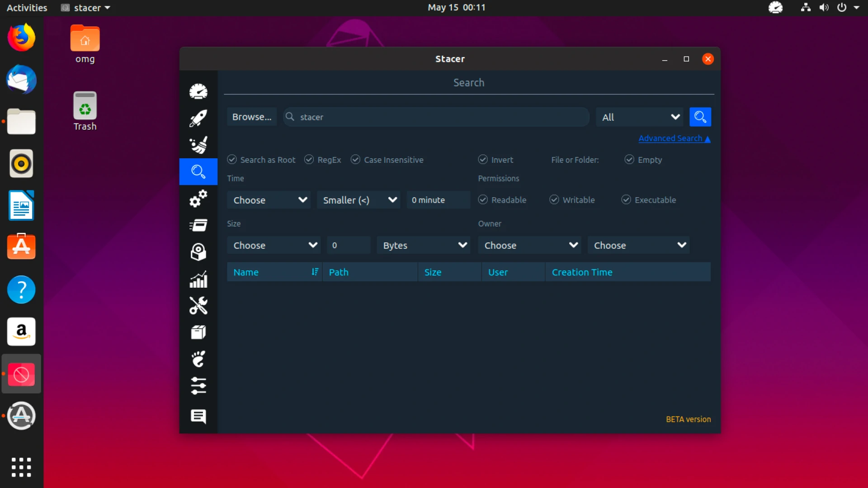Open Startup Apps rocket icon in sidebar

coord(198,118)
